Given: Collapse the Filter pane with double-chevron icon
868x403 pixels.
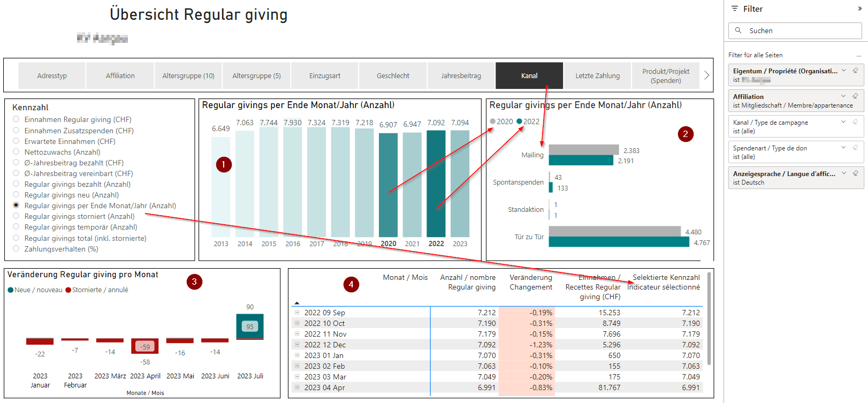Looking at the screenshot, I should coord(860,9).
